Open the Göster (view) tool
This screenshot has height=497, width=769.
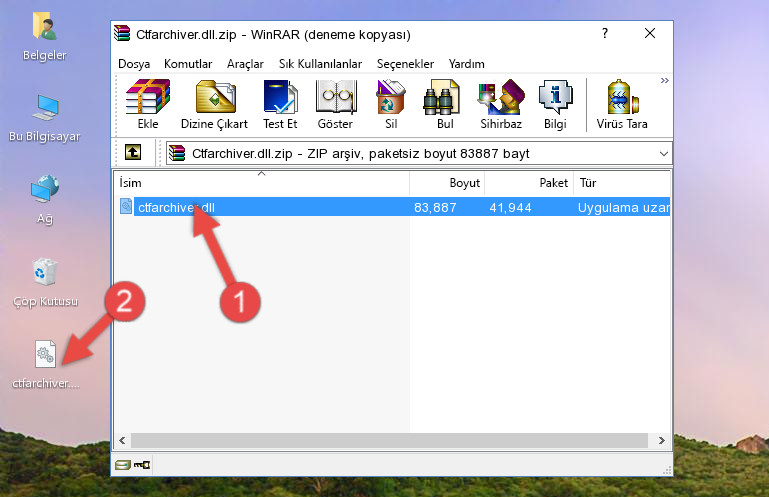[335, 105]
